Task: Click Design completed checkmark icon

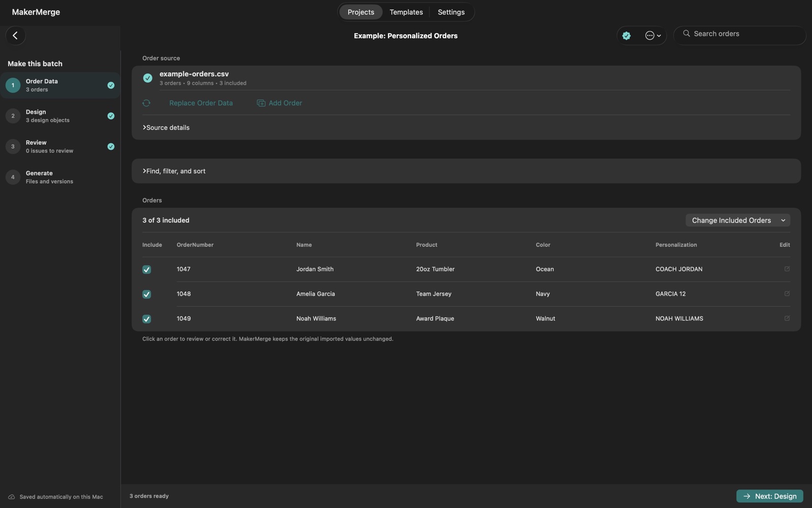Action: click(x=111, y=116)
